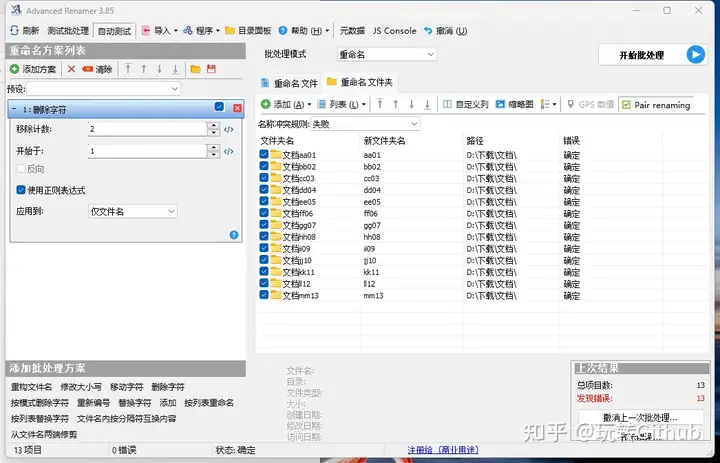Viewport: 720px width, 463px height.
Task: Click the 开始于 input field
Action: pyautogui.click(x=147, y=151)
